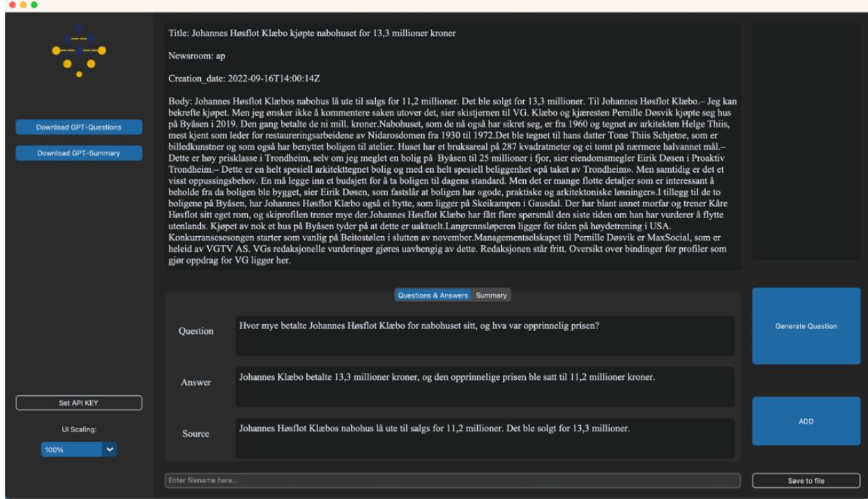
Task: Click inside the Answer text field
Action: click(x=485, y=387)
